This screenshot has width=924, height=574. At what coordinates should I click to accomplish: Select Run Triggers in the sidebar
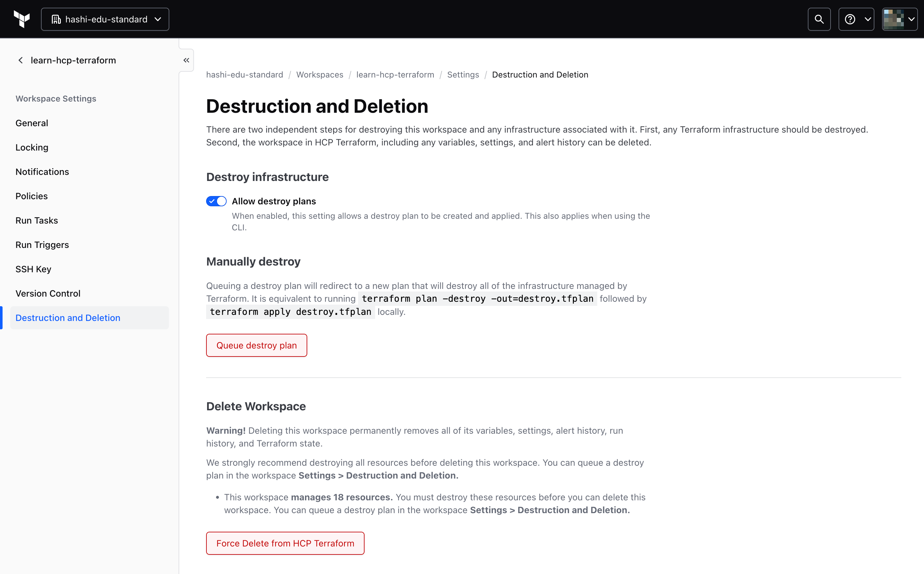(42, 244)
